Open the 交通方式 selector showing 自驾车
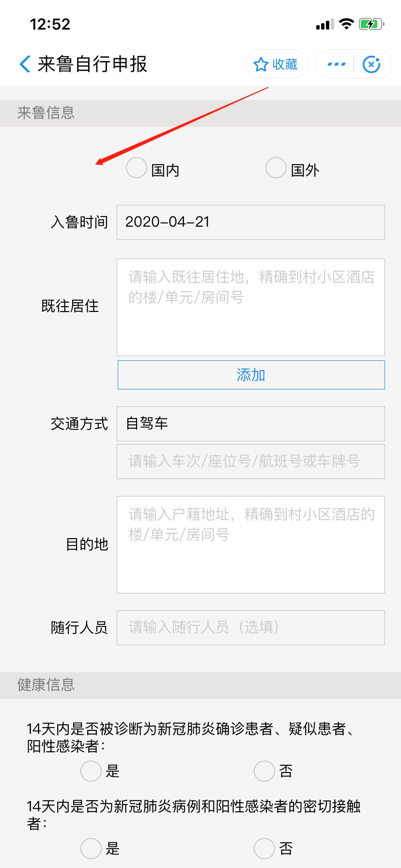The height and width of the screenshot is (868, 401). point(250,424)
